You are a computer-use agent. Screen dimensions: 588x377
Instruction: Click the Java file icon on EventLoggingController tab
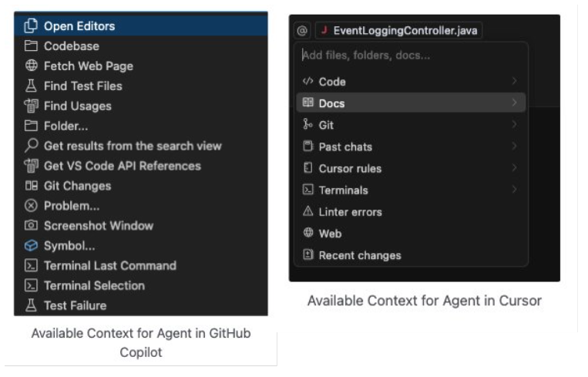click(x=324, y=30)
